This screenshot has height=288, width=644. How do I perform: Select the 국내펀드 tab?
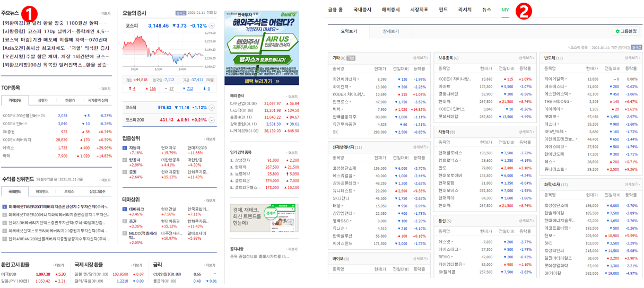[14, 191]
